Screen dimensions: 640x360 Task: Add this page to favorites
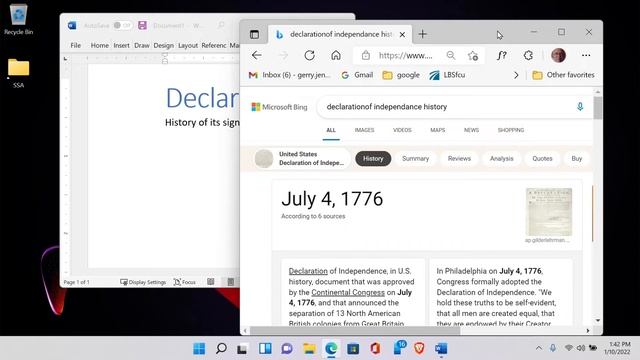[473, 56]
